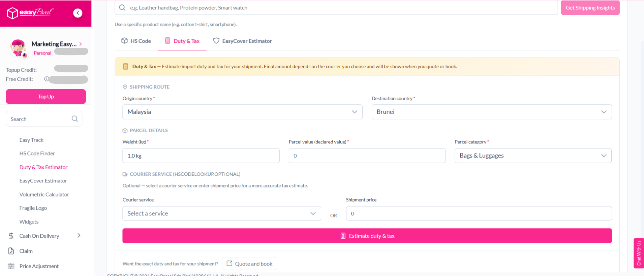Switch to the EasyCover Estimator tab
644x276 pixels.
pyautogui.click(x=242, y=41)
